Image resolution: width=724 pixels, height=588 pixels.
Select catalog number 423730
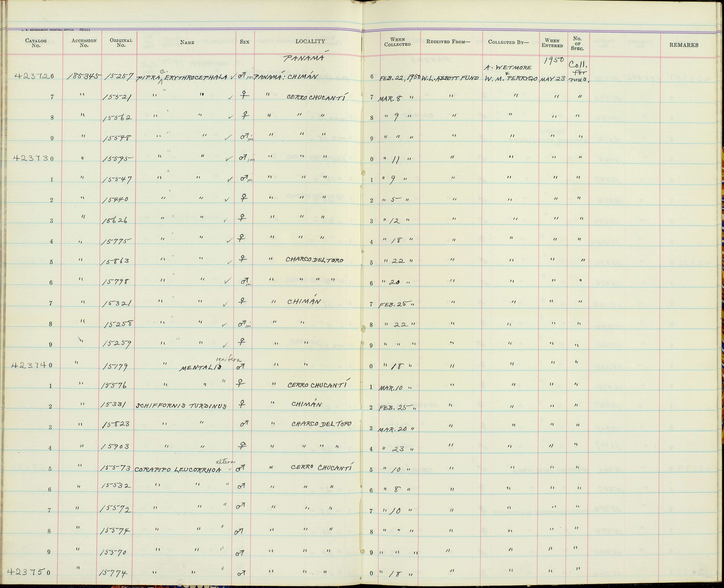point(33,159)
